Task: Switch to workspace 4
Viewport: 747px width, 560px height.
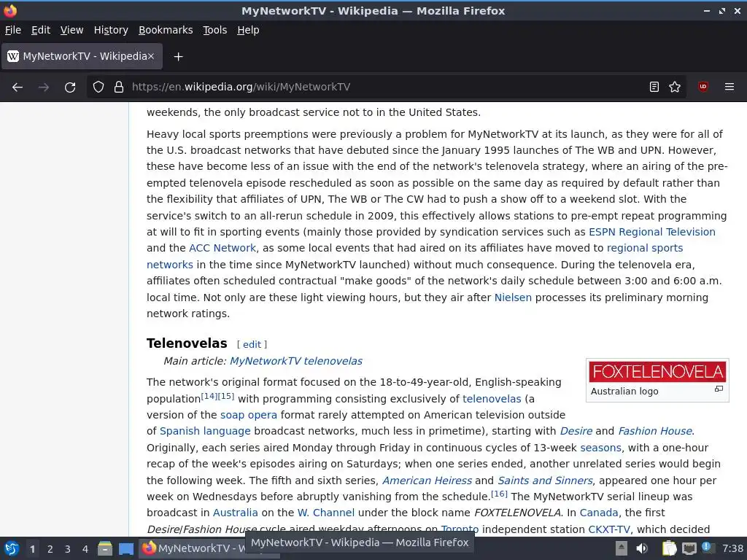Action: (85, 549)
